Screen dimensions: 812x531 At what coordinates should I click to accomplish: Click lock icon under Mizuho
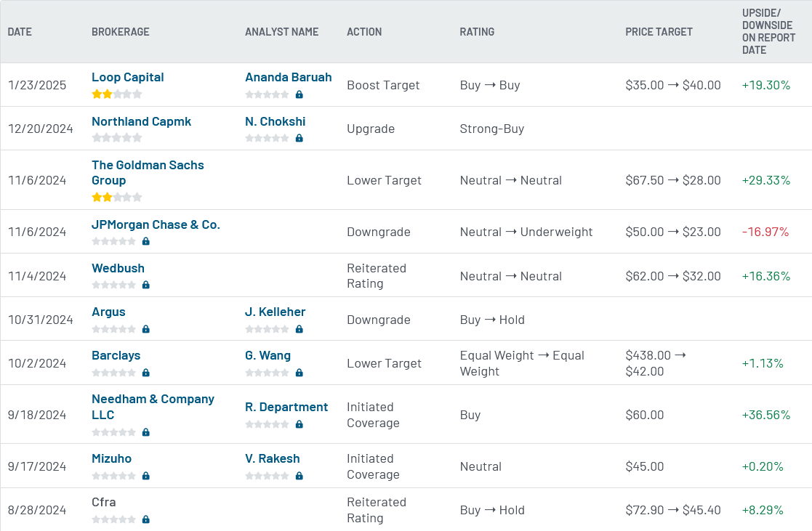(146, 475)
